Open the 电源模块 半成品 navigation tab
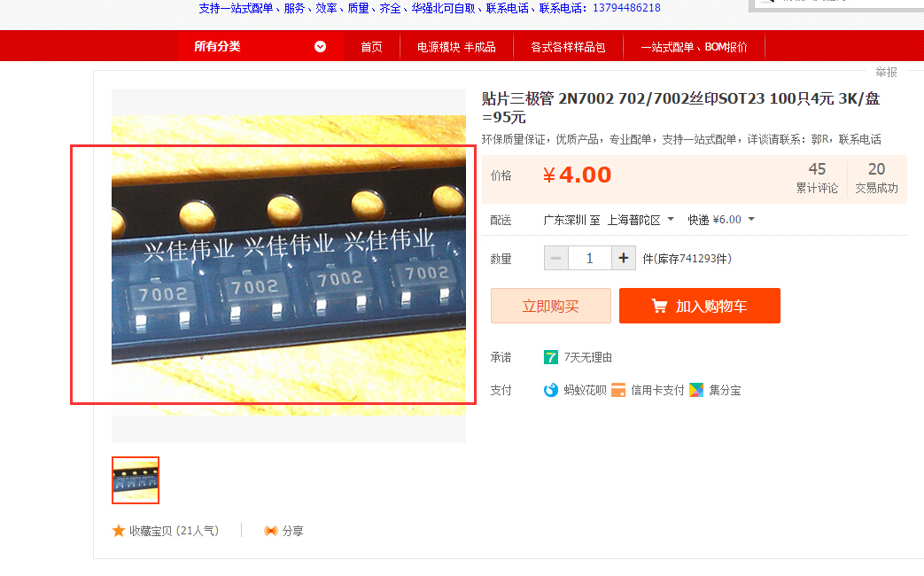Image resolution: width=924 pixels, height=576 pixels. [456, 47]
